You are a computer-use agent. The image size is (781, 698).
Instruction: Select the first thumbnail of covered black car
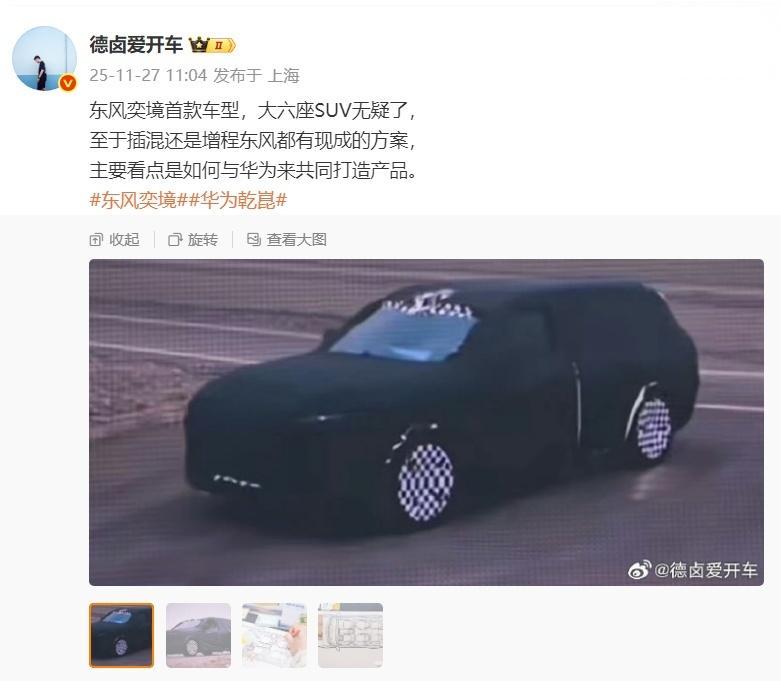click(x=122, y=635)
